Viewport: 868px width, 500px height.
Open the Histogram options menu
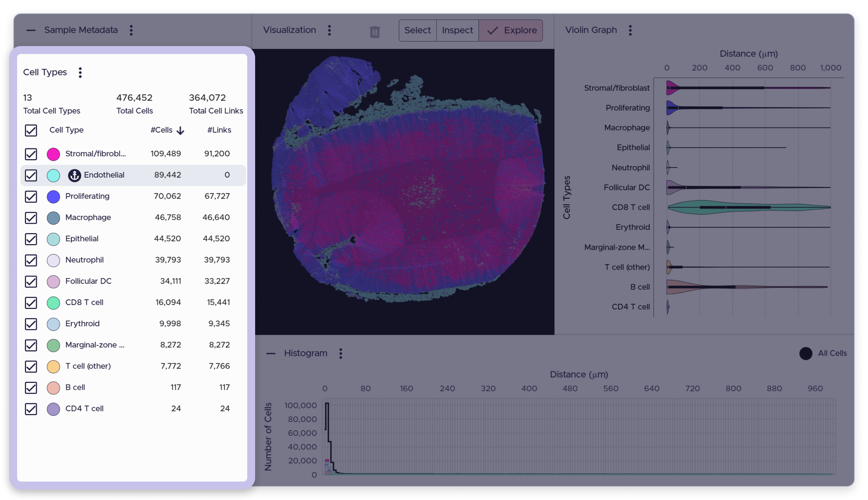341,353
